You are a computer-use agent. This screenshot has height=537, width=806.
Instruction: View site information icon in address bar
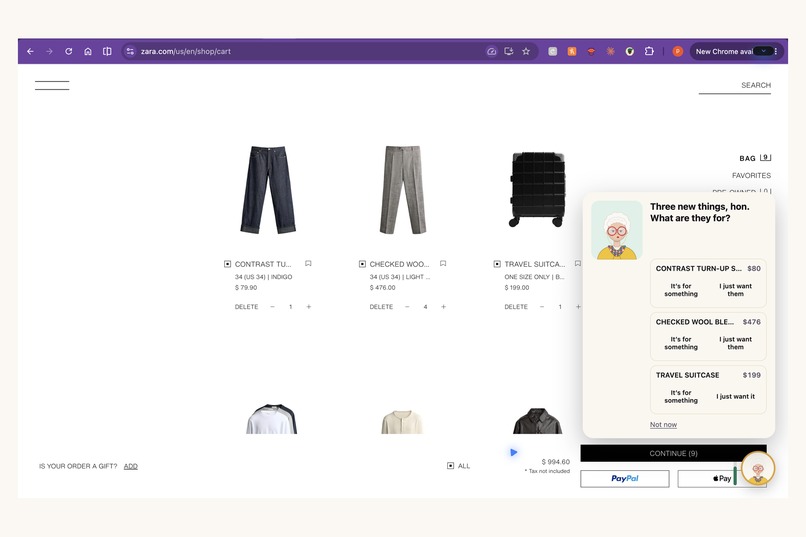[x=130, y=51]
